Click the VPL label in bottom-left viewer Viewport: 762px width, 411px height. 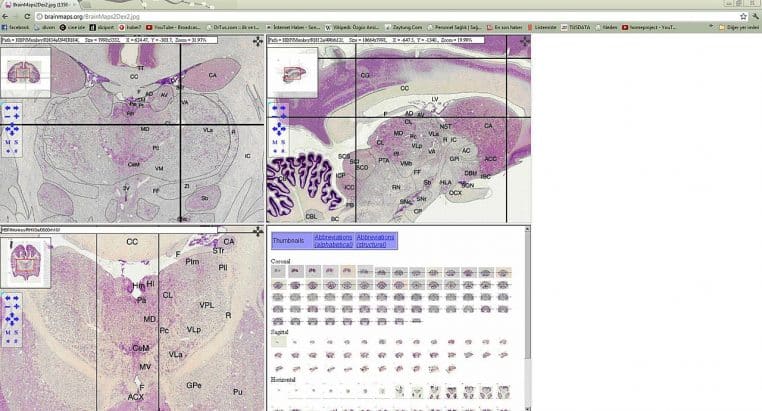coord(207,305)
